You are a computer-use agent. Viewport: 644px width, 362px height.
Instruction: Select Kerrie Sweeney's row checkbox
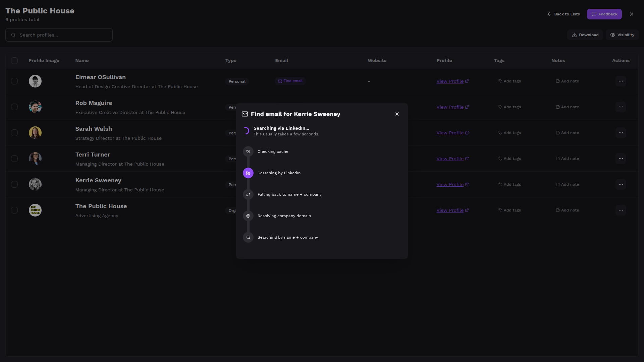pos(14,184)
